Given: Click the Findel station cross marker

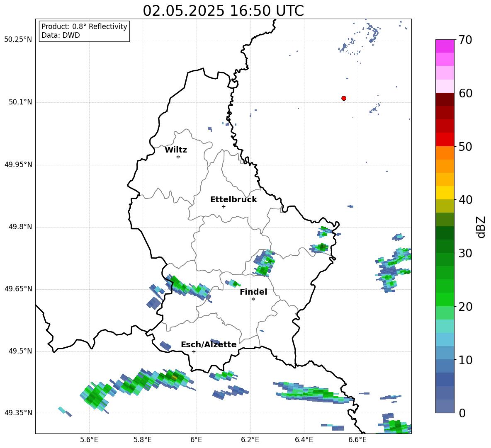Looking at the screenshot, I should [x=253, y=299].
